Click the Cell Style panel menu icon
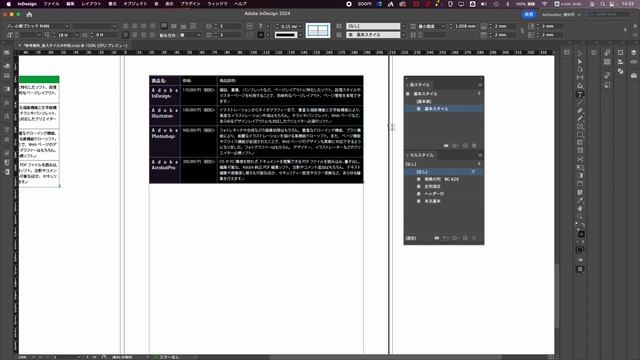 click(480, 155)
